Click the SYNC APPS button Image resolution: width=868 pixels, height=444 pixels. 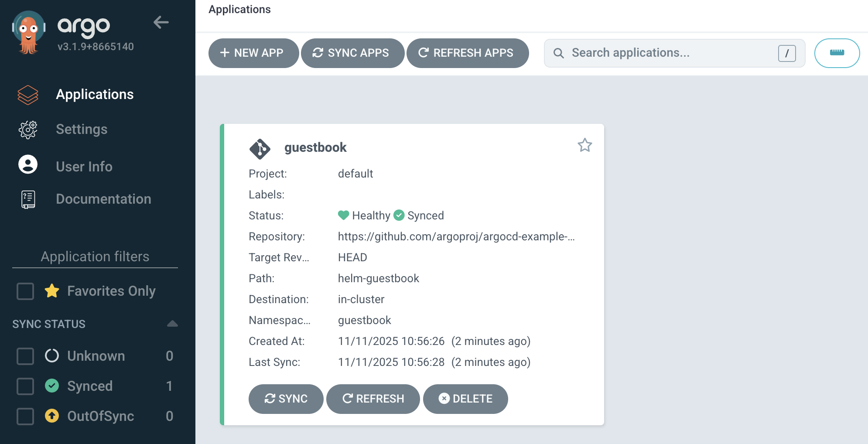[x=352, y=53]
